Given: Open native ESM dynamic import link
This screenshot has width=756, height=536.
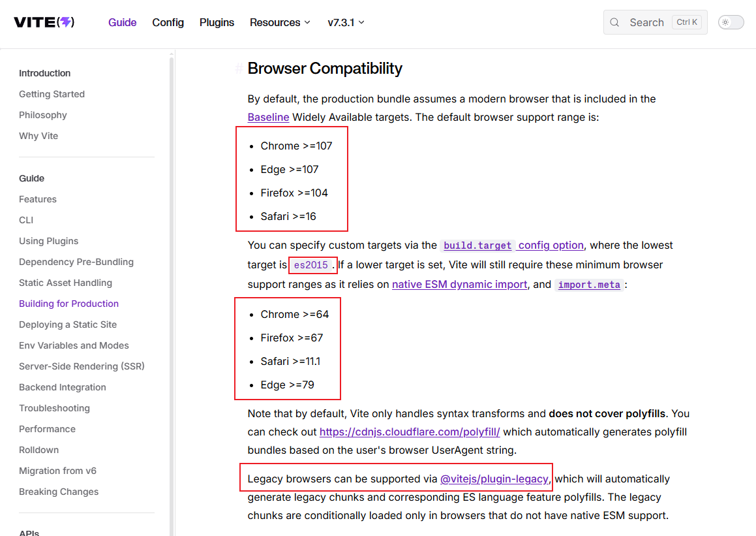Looking at the screenshot, I should pyautogui.click(x=459, y=285).
